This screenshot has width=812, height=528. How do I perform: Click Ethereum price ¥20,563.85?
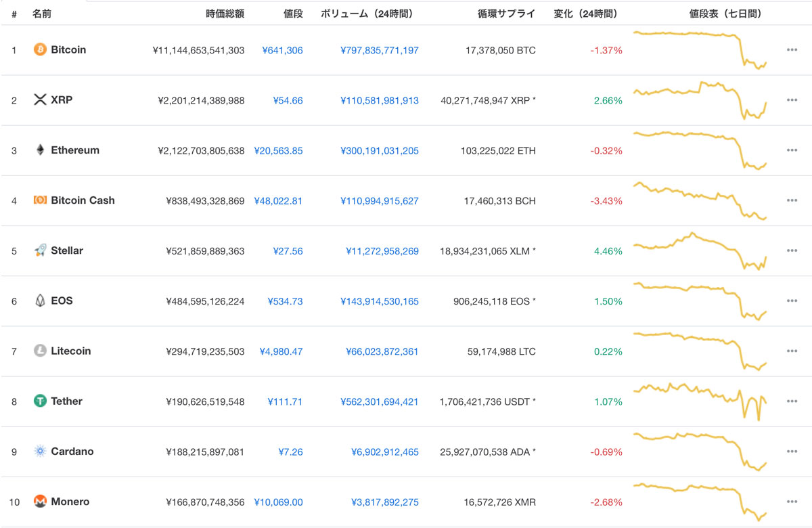[x=278, y=150]
